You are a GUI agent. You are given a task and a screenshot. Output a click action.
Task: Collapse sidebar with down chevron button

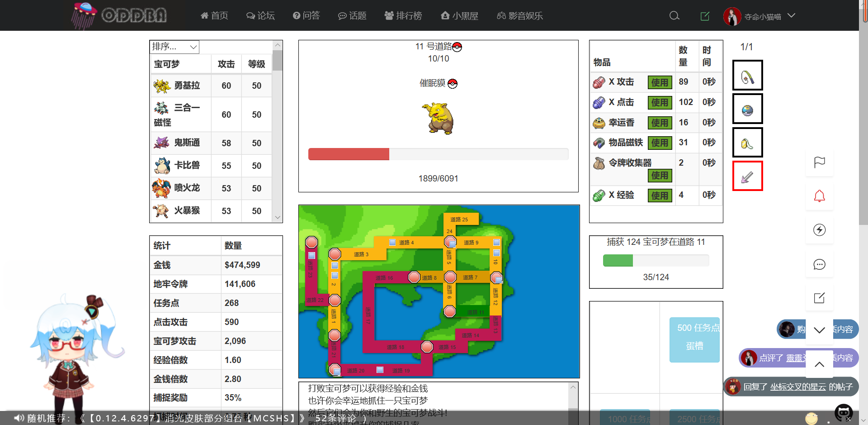820,330
